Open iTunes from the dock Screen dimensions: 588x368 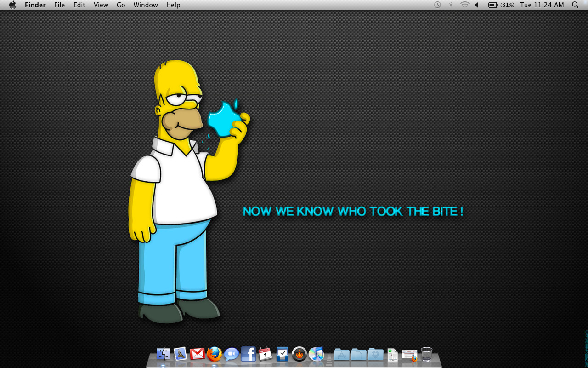(x=317, y=354)
